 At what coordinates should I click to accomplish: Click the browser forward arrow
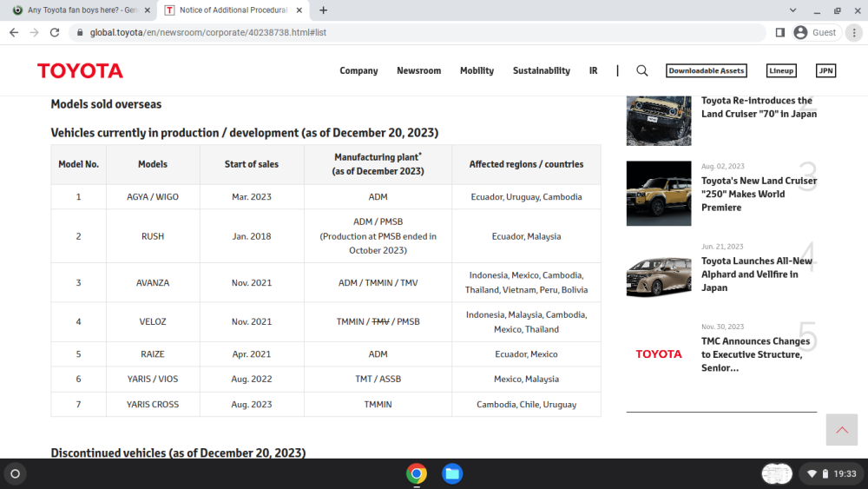tap(35, 33)
